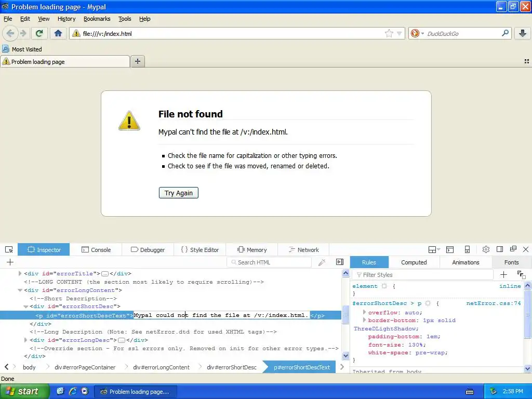Toggle responsive design mode icon
Viewport: 532px width, 399px height.
(x=467, y=250)
